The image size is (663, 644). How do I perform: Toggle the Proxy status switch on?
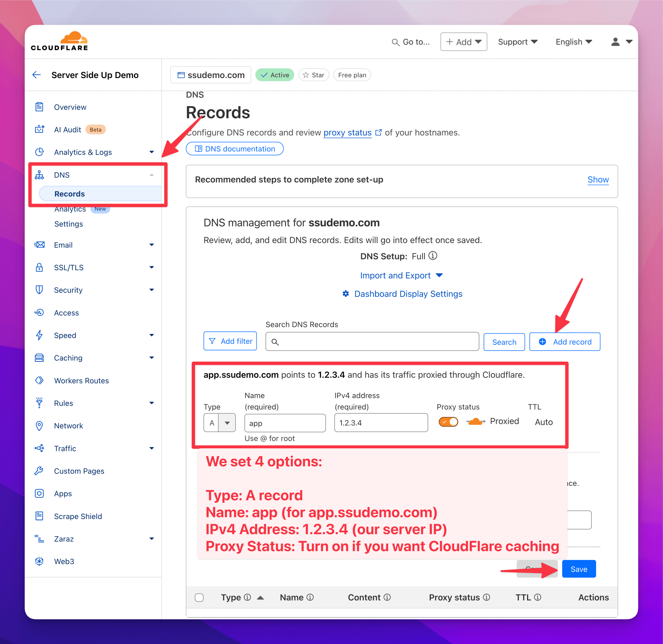pos(448,421)
